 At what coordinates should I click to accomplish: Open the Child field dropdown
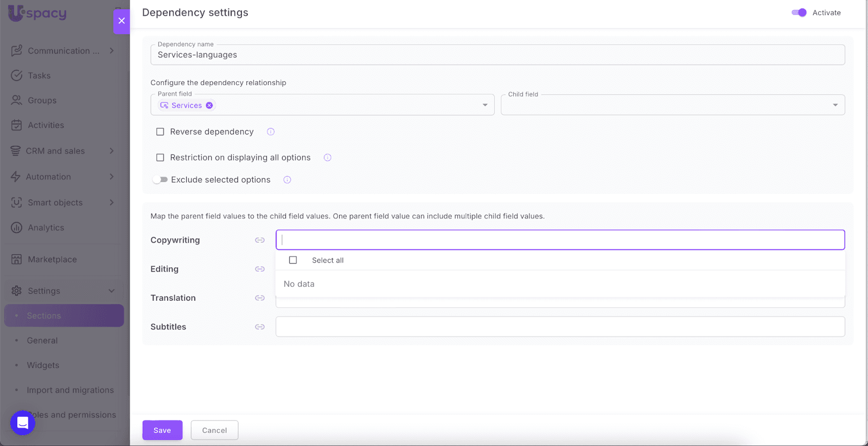tap(835, 105)
